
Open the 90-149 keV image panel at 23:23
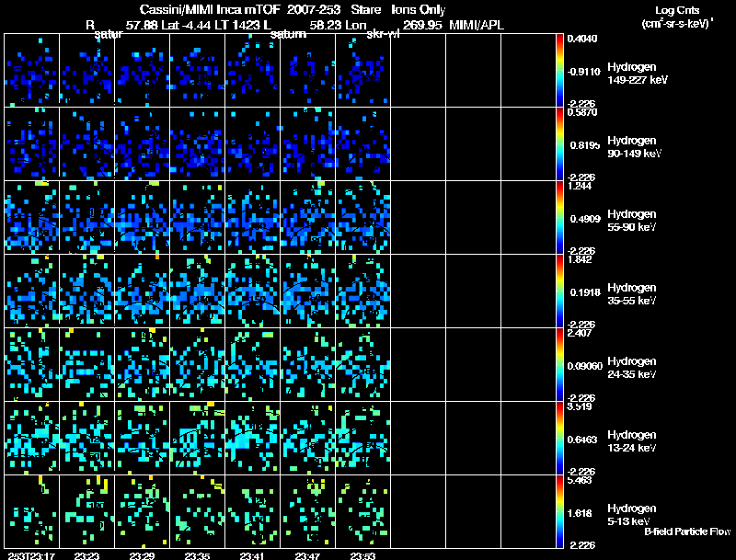point(86,144)
